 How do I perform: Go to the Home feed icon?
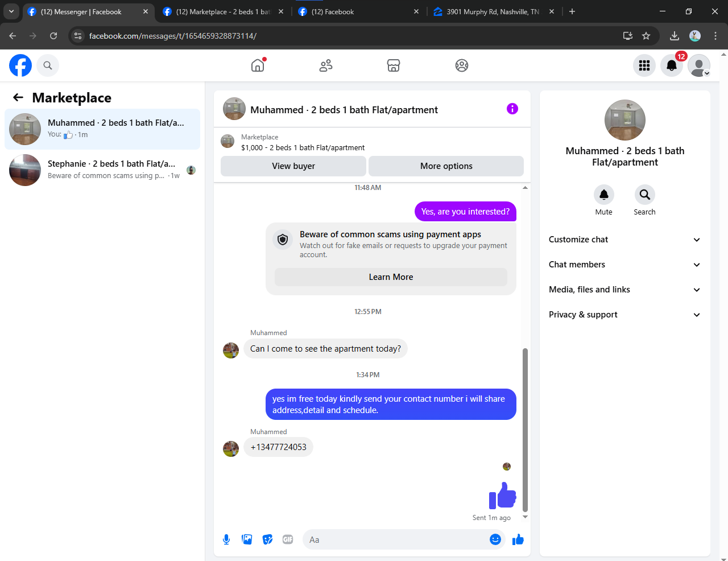pyautogui.click(x=258, y=65)
